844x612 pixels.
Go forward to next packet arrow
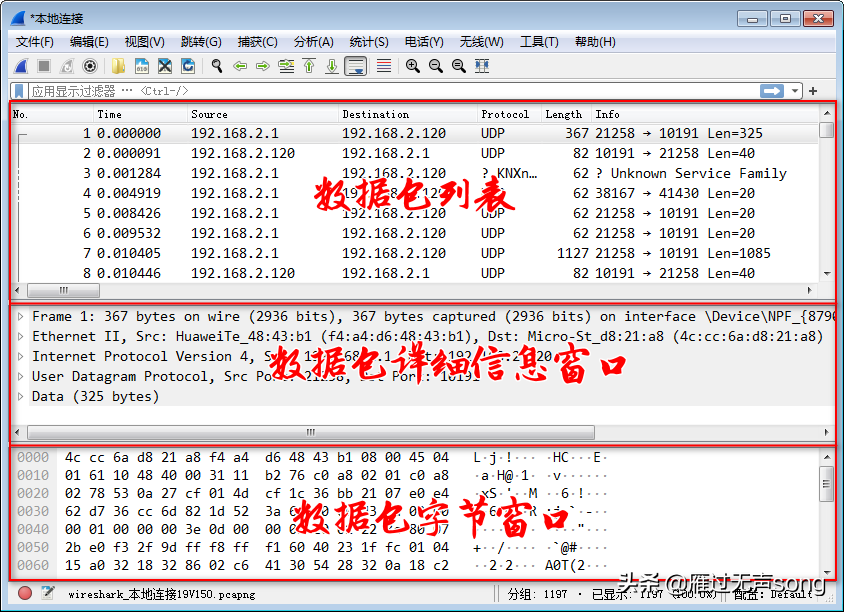(x=263, y=66)
